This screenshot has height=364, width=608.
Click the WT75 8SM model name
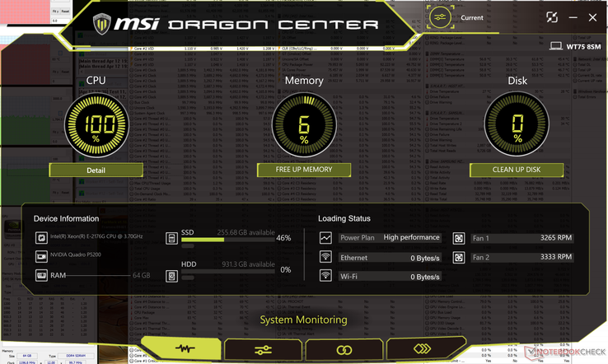583,47
